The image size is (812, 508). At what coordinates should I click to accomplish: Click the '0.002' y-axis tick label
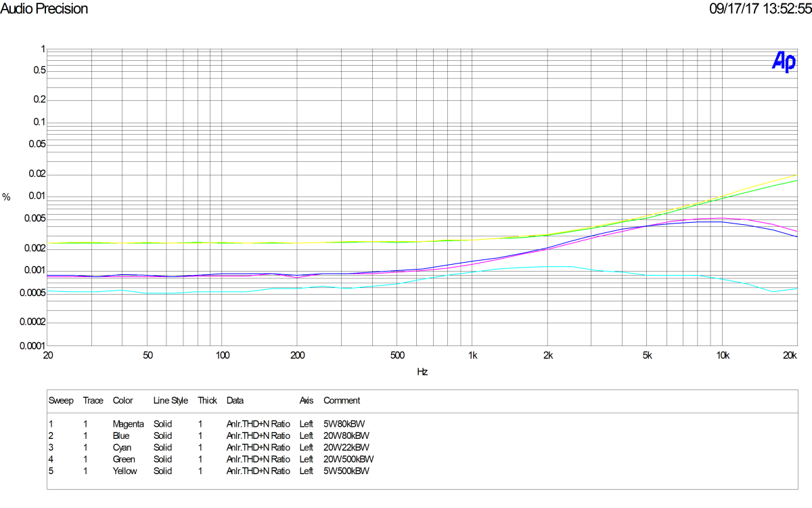(x=34, y=248)
